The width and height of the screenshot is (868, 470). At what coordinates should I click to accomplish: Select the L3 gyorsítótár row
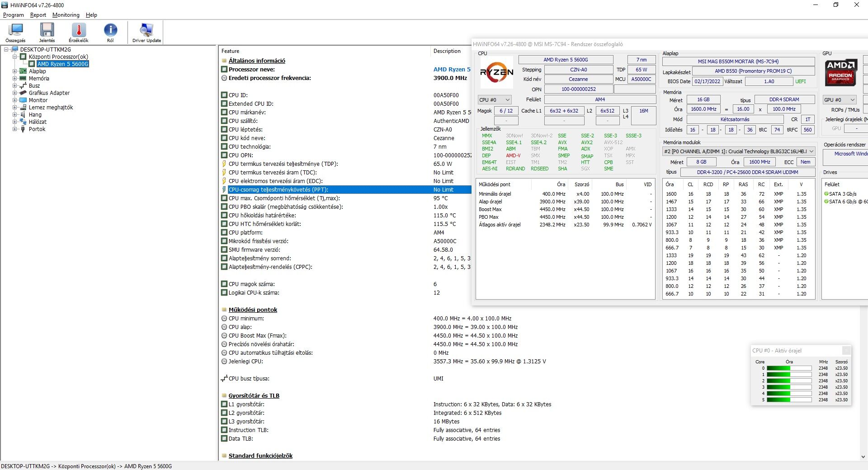pyautogui.click(x=540, y=421)
